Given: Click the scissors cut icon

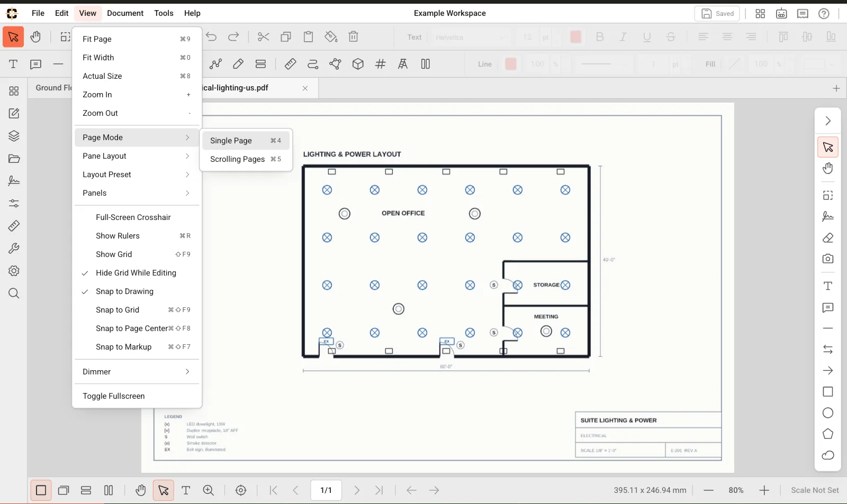Looking at the screenshot, I should click(x=263, y=37).
